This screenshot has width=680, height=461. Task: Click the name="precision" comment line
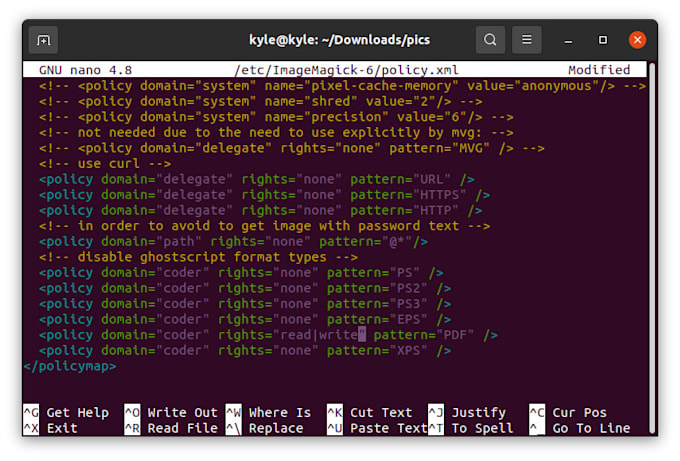(x=276, y=117)
